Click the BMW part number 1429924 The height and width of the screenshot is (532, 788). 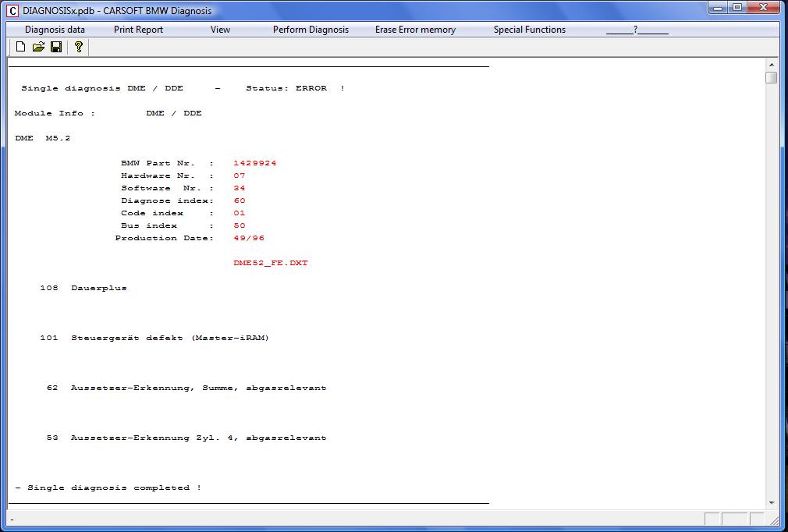[x=255, y=163]
